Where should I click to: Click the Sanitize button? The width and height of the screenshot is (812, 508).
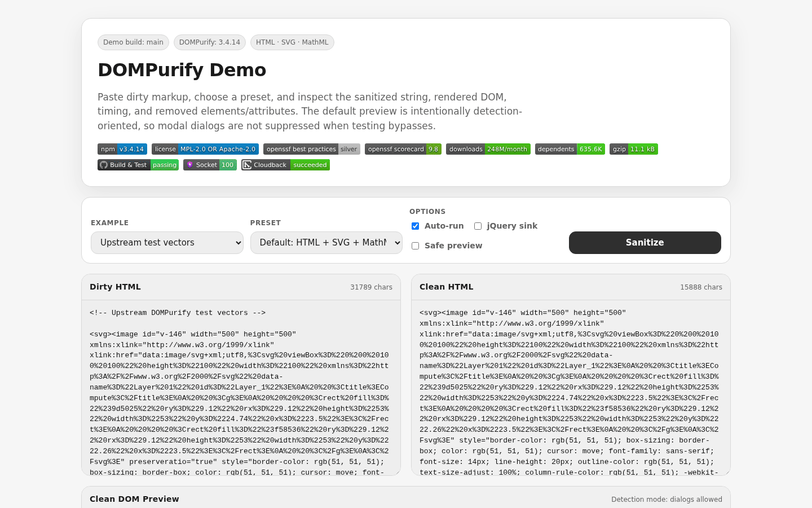[x=645, y=243]
